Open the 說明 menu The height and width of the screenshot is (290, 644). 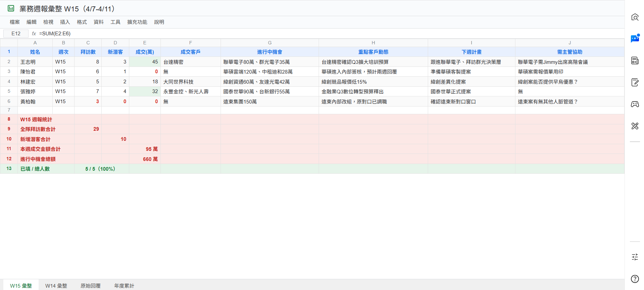point(159,22)
